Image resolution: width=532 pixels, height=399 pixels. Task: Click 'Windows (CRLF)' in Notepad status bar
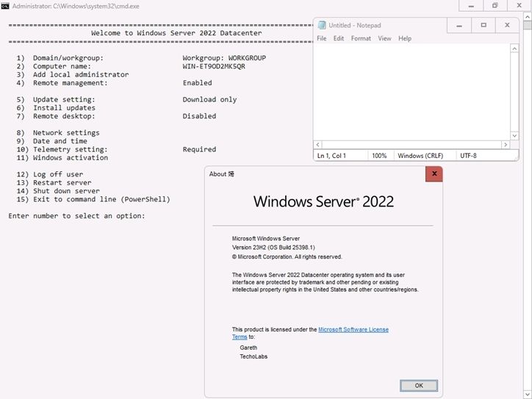(x=420, y=156)
